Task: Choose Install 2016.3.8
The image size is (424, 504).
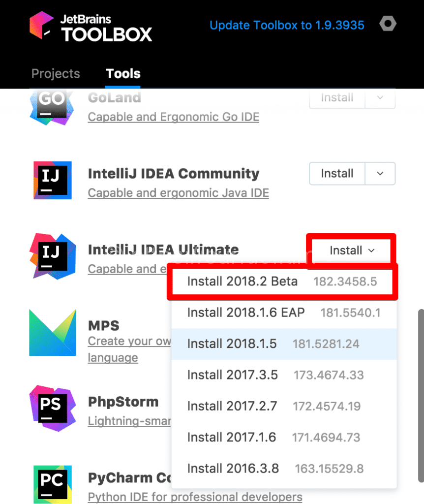Action: [x=284, y=469]
